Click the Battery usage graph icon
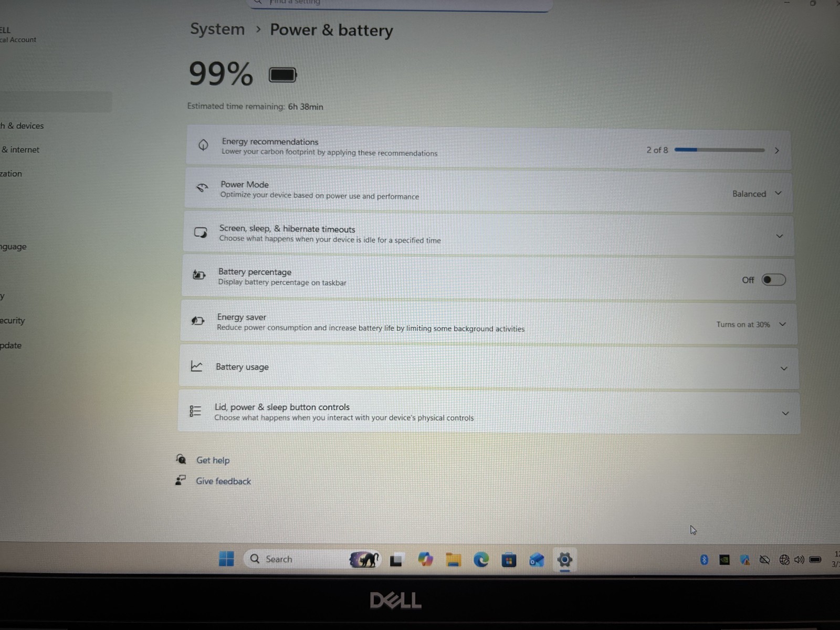 (196, 366)
